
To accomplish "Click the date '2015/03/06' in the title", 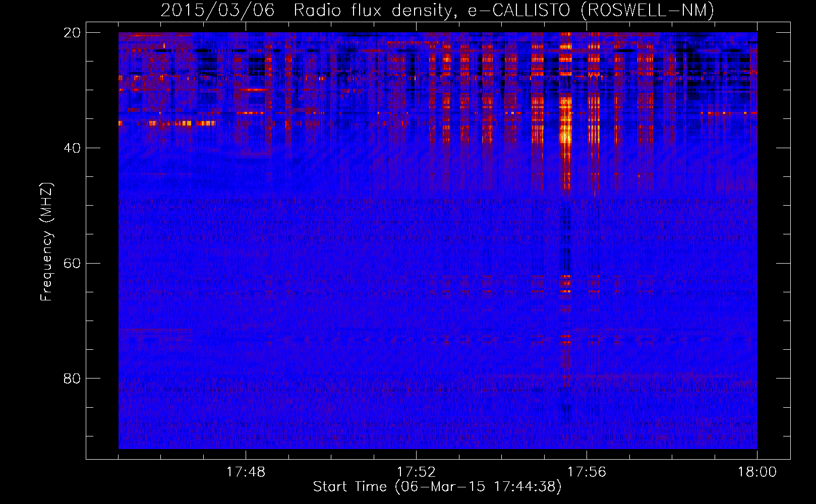I will 217,10.
